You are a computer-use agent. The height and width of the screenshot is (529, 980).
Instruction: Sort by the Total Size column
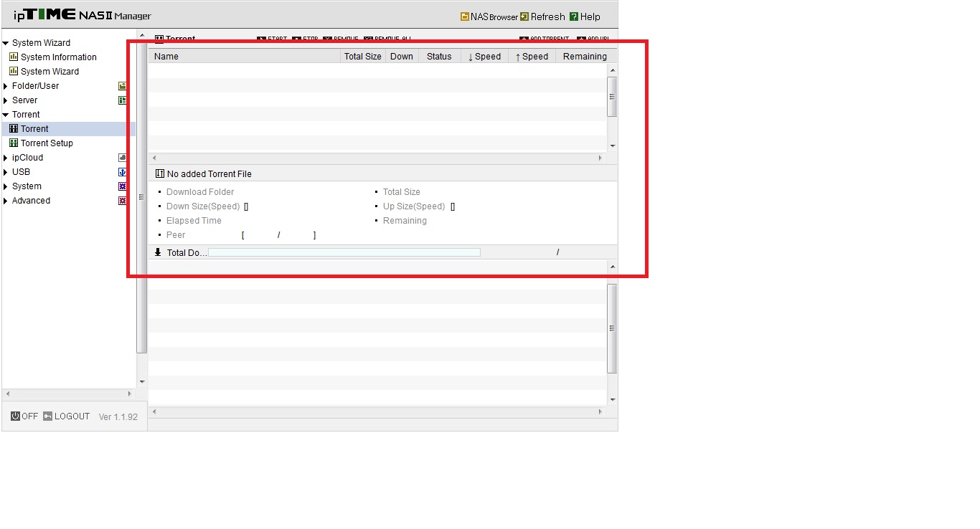click(x=363, y=56)
